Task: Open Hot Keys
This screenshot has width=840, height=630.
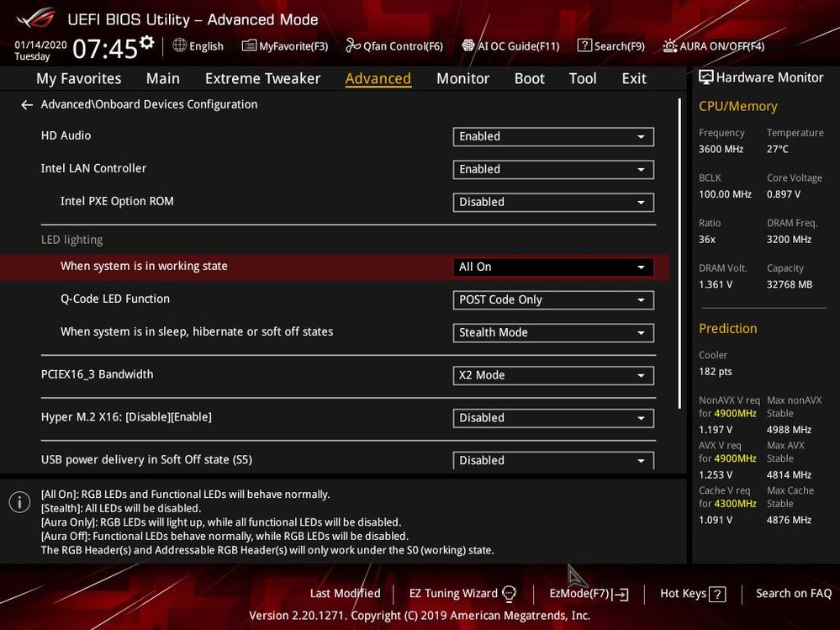Action: point(693,594)
